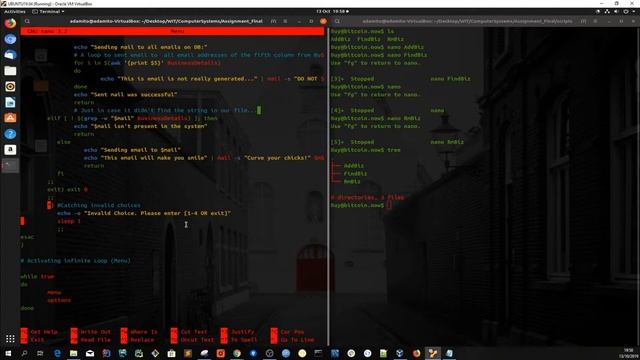Launch Firefox from the Ubuntu dock
The width and height of the screenshot is (640, 360).
[10, 23]
